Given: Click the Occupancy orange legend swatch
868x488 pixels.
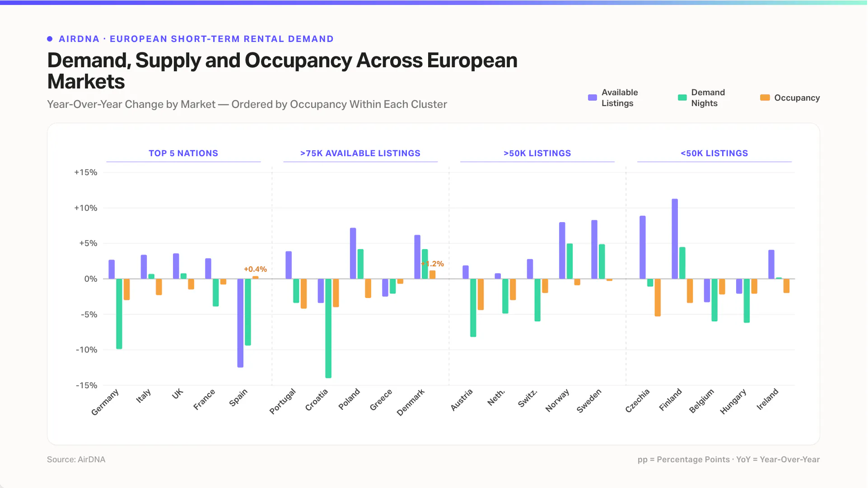Looking at the screenshot, I should (x=765, y=98).
